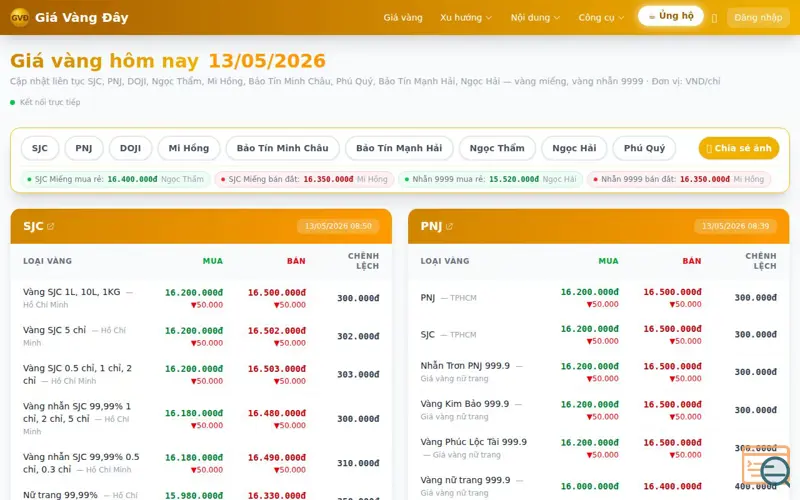
Task: Click Vàng nhẫn SJC 99,99% 1 chỉ row
Action: 201,418
